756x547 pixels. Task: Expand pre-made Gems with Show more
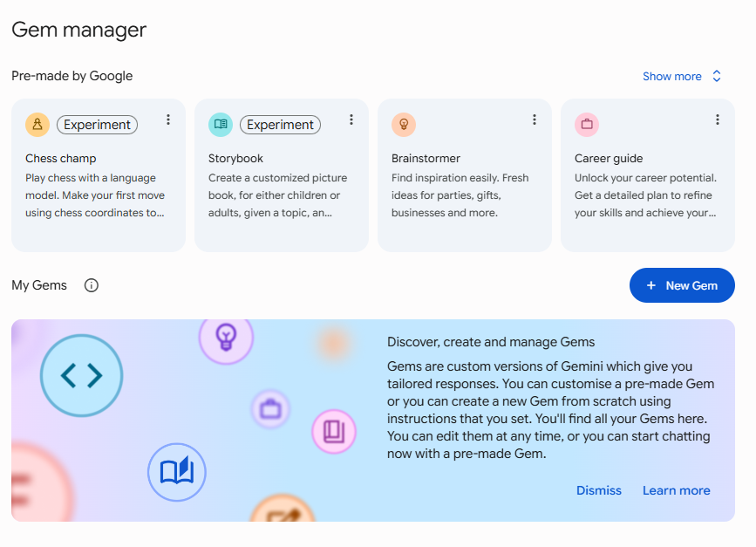tap(682, 76)
